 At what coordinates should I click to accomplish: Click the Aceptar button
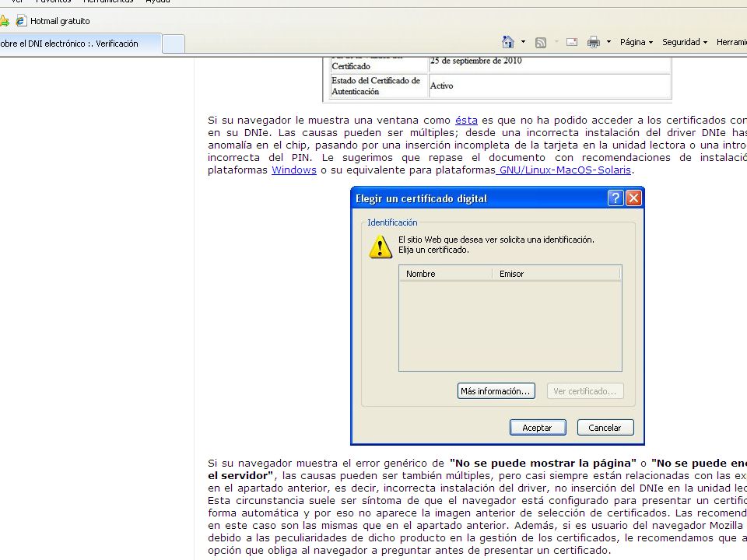pyautogui.click(x=538, y=428)
